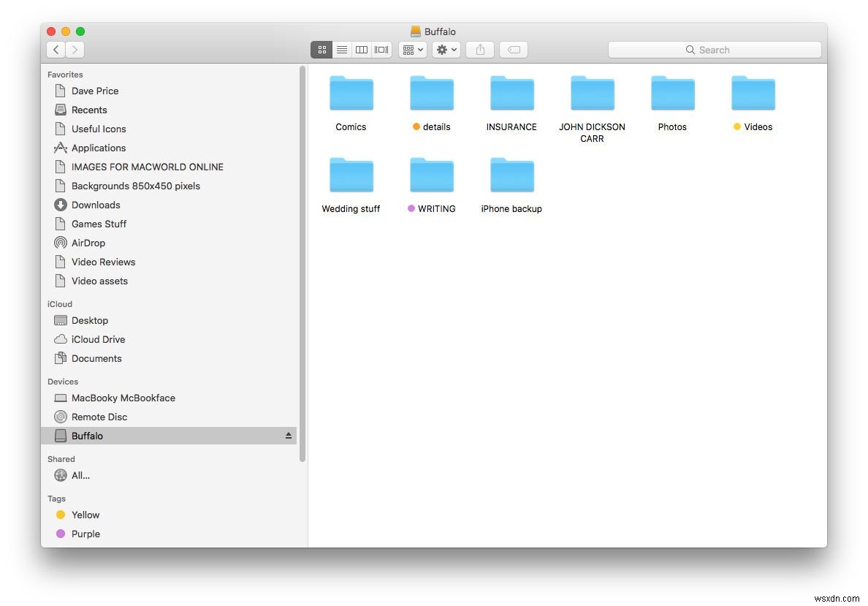The height and width of the screenshot is (606, 868).
Task: Click the back navigation arrow
Action: (56, 50)
